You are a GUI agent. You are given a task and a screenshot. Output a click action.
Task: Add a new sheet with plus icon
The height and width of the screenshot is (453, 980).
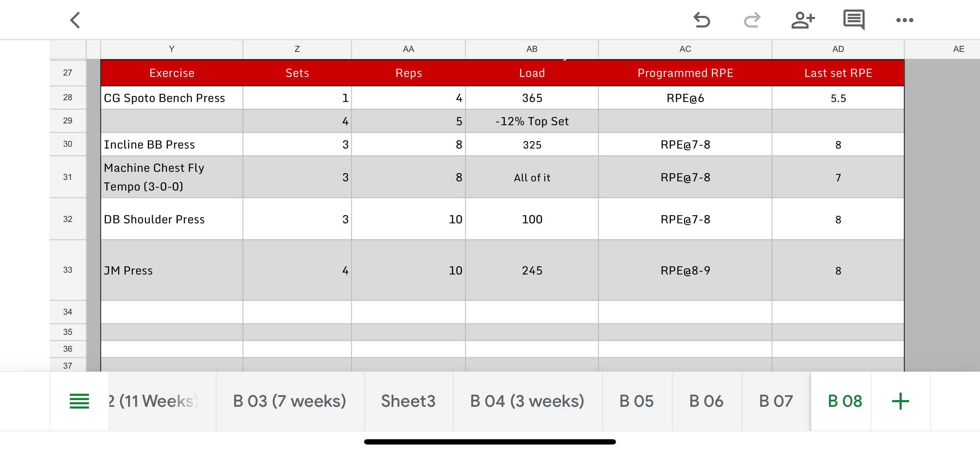click(x=900, y=401)
